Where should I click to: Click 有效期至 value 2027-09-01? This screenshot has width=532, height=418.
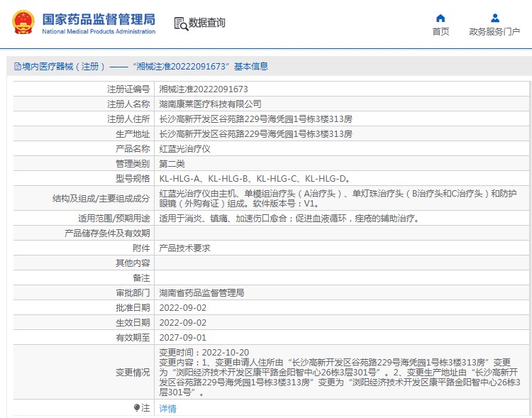click(x=183, y=338)
